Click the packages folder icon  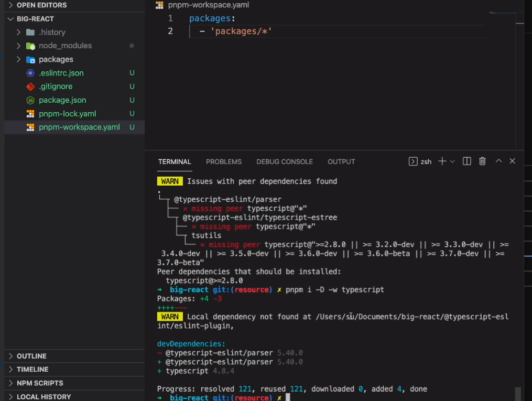[30, 60]
